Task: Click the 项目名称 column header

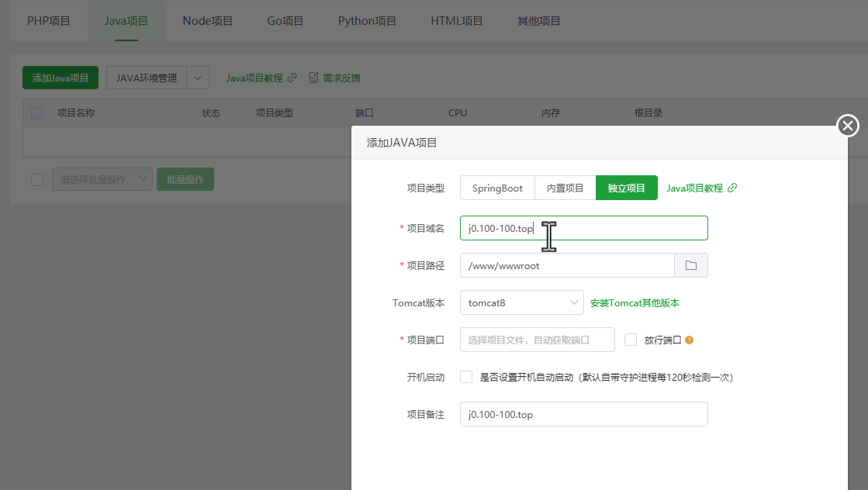Action: [x=76, y=113]
